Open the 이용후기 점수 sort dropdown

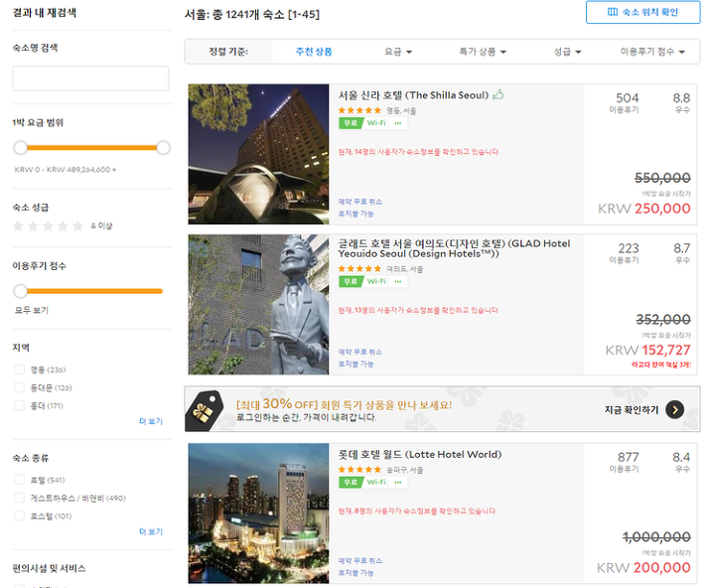pyautogui.click(x=652, y=52)
